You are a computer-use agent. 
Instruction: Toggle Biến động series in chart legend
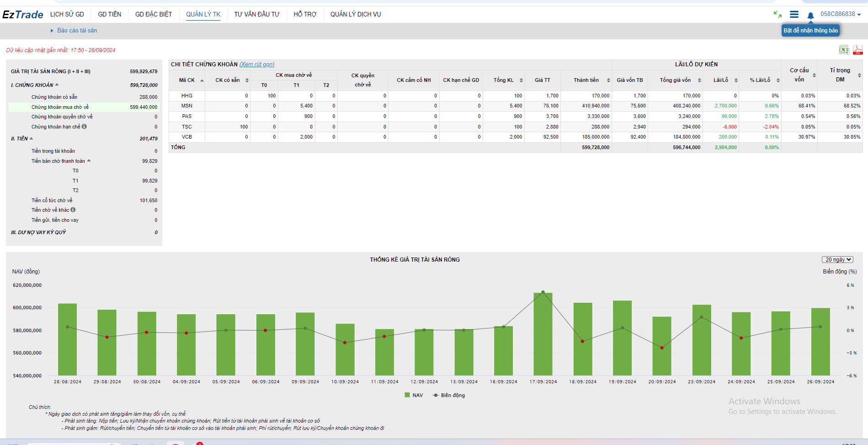448,395
